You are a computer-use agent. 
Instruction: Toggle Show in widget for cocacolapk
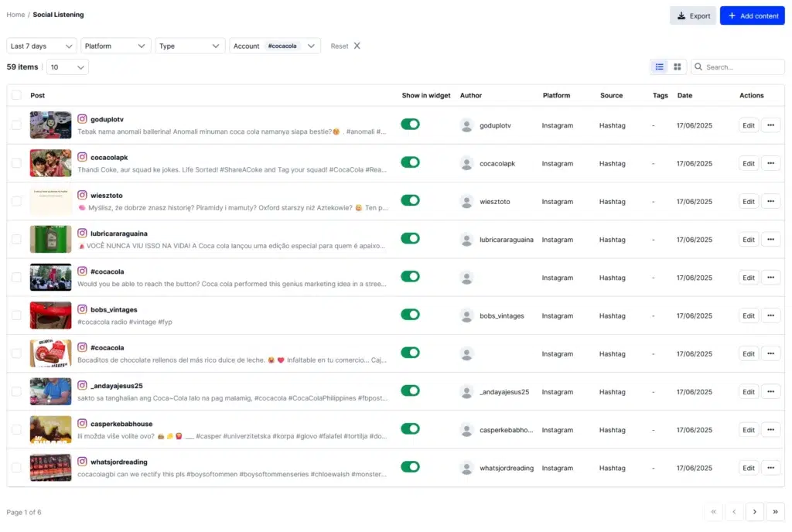(x=410, y=162)
